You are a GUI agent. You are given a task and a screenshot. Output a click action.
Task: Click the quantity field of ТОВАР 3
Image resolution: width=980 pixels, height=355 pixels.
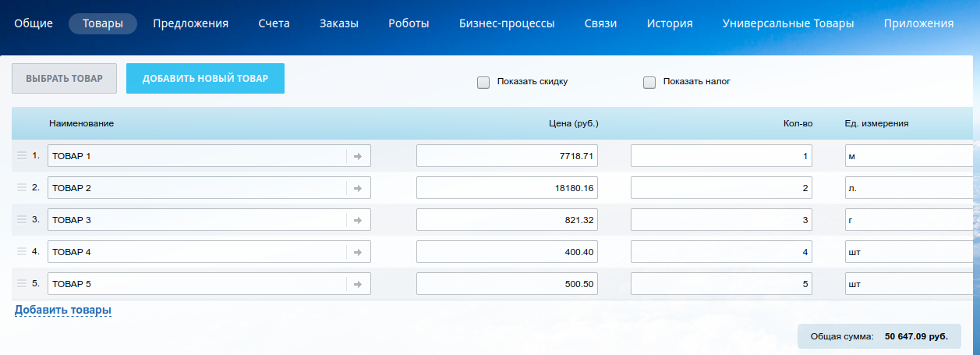click(x=721, y=220)
